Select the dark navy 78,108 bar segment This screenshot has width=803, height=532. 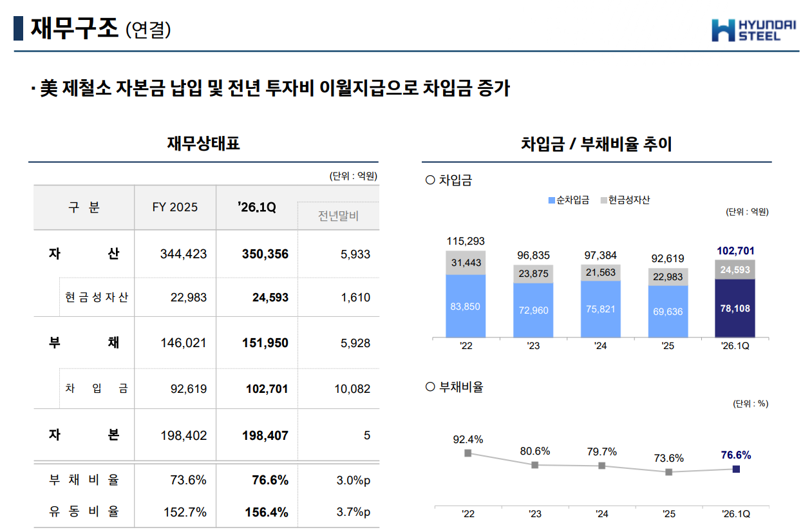point(735,309)
